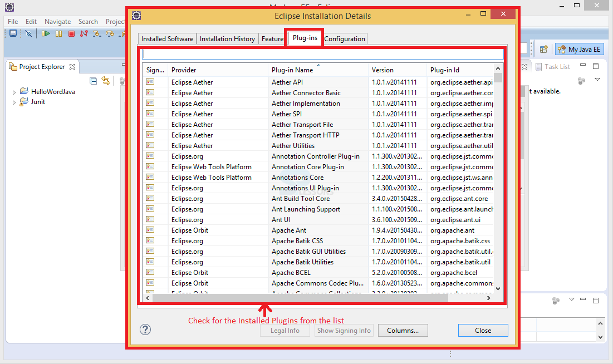Image resolution: width=613 pixels, height=364 pixels.
Task: Sort by the Provider column header
Action: [x=218, y=70]
